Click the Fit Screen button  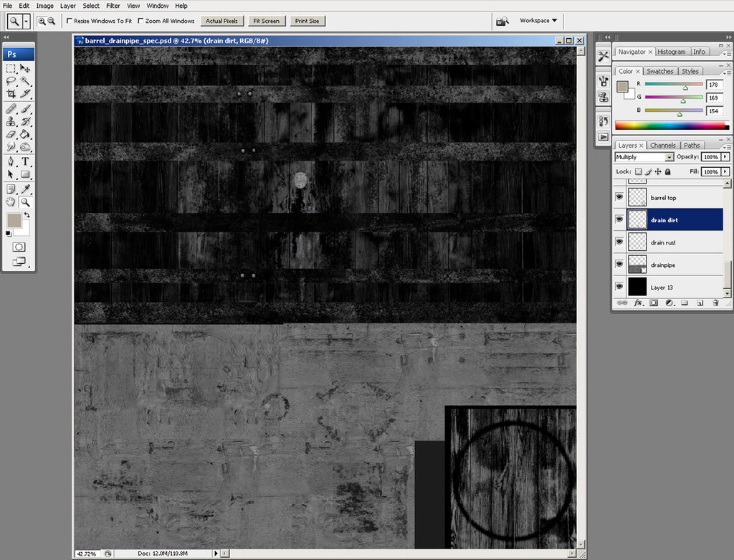265,21
